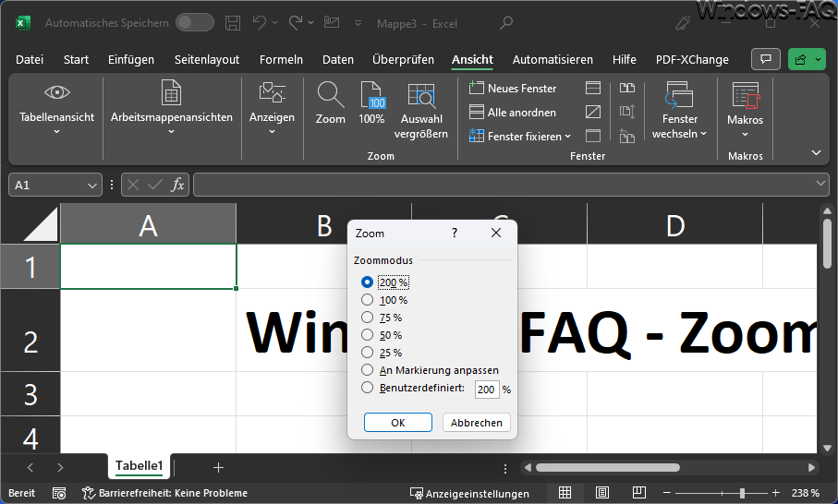This screenshot has height=504, width=838.
Task: Click the zoom out minus button
Action: 666,493
